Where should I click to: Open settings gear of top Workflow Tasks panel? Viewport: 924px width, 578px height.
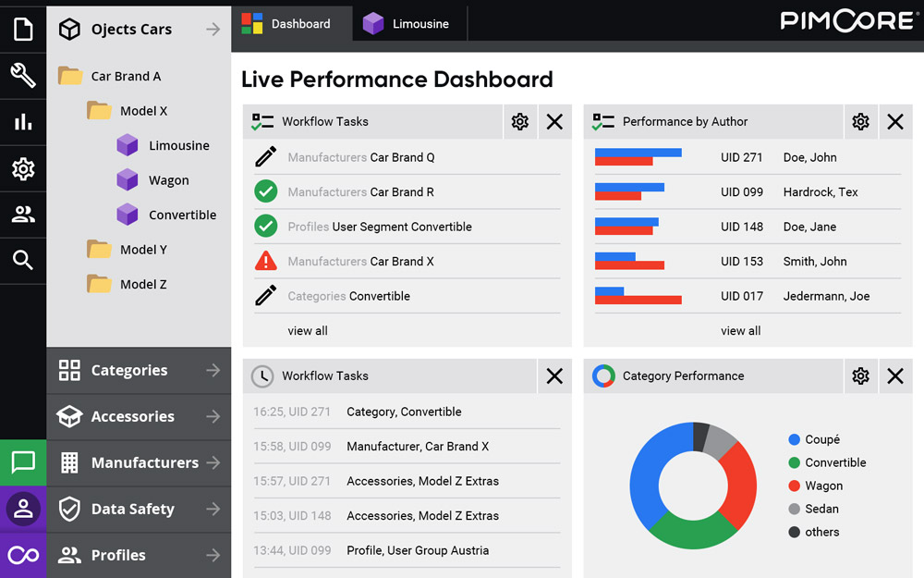[x=519, y=121]
